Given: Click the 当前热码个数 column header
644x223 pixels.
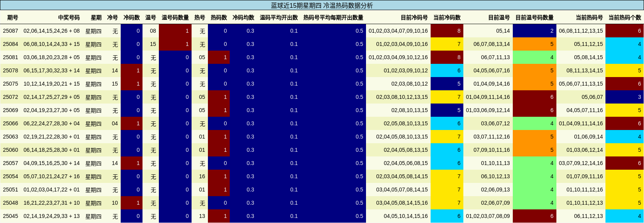Looking at the screenshot, I should (625, 18).
